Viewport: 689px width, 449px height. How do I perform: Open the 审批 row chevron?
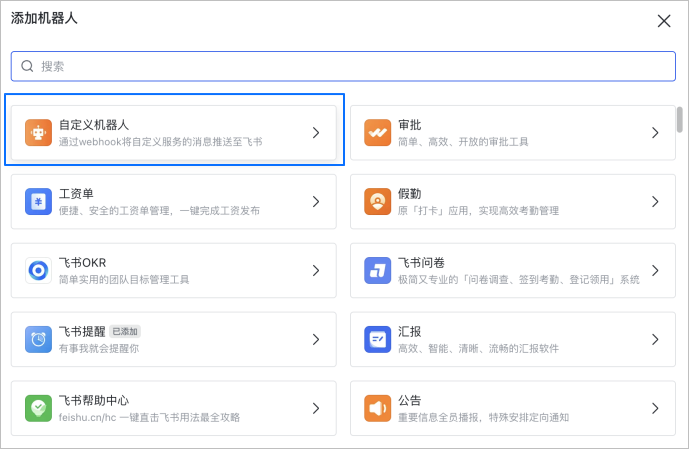pos(655,133)
